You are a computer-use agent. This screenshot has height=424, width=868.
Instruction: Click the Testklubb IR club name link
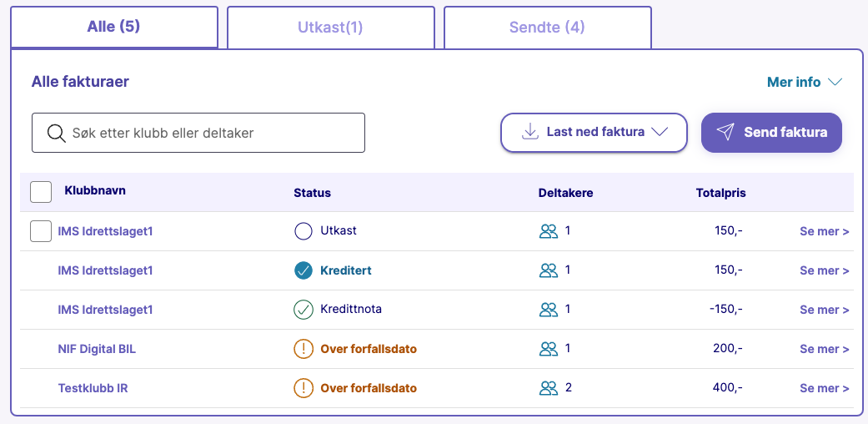click(x=93, y=388)
